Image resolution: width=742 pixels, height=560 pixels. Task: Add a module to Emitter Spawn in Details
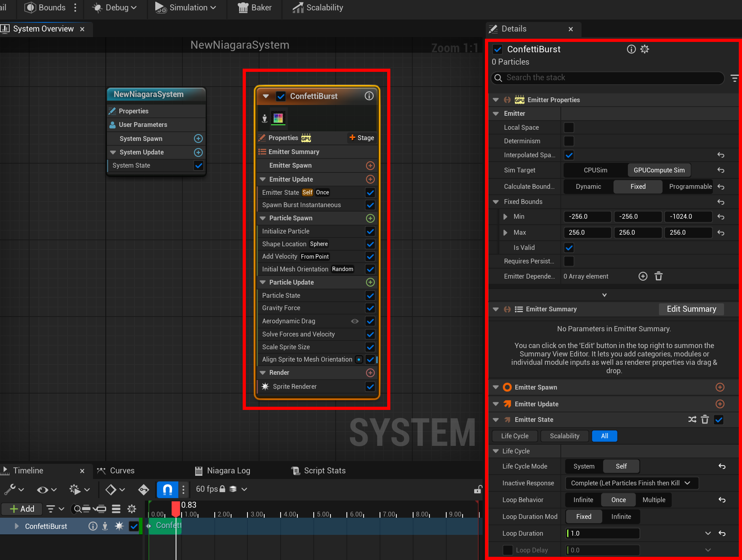[720, 387]
